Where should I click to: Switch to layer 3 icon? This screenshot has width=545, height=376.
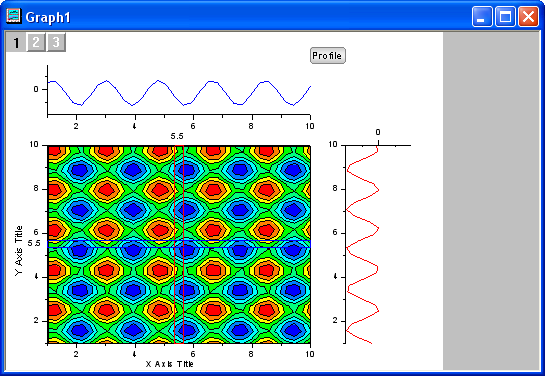[56, 42]
